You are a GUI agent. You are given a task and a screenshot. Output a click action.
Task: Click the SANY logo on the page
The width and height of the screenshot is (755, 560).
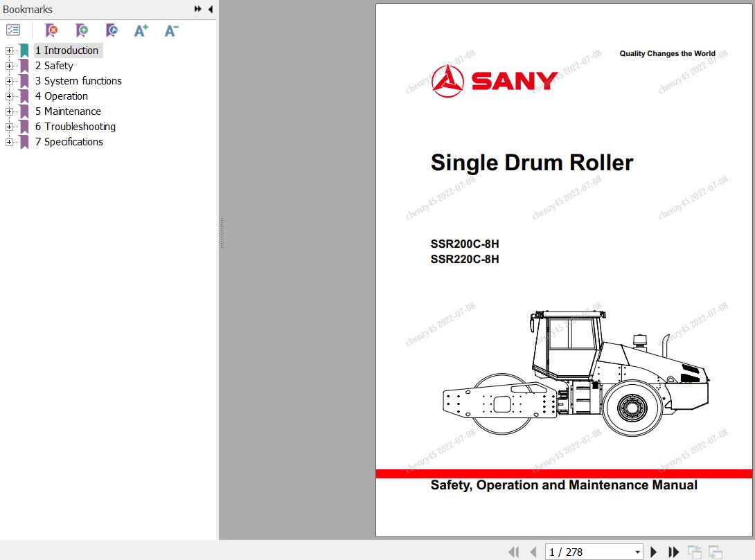point(495,81)
